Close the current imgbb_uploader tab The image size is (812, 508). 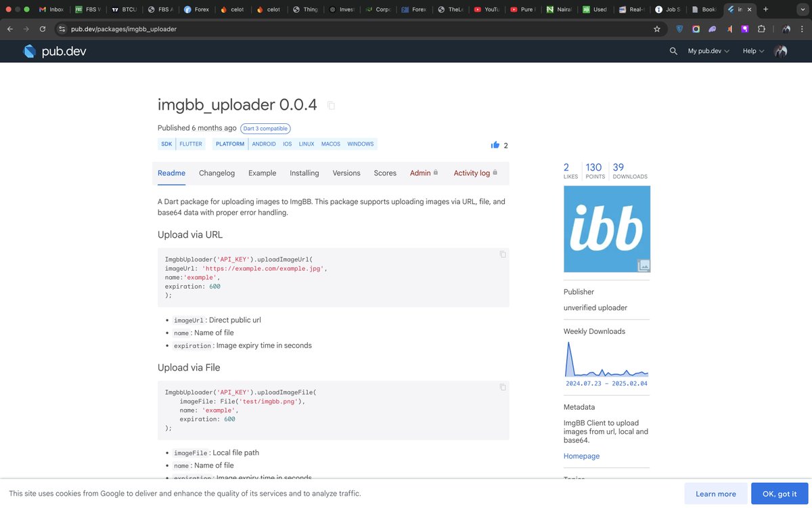coord(751,9)
